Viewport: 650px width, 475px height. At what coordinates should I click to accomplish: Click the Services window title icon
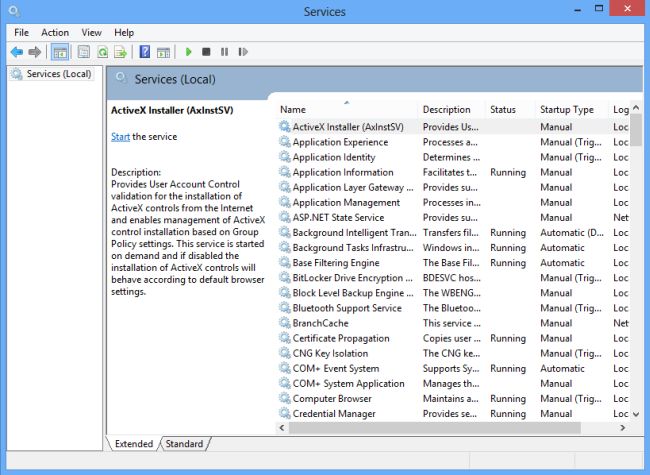14,10
